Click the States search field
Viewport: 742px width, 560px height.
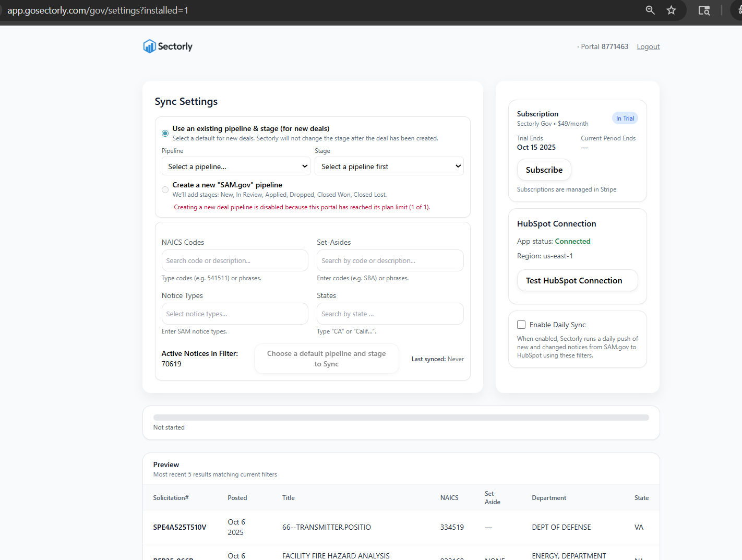(x=390, y=314)
